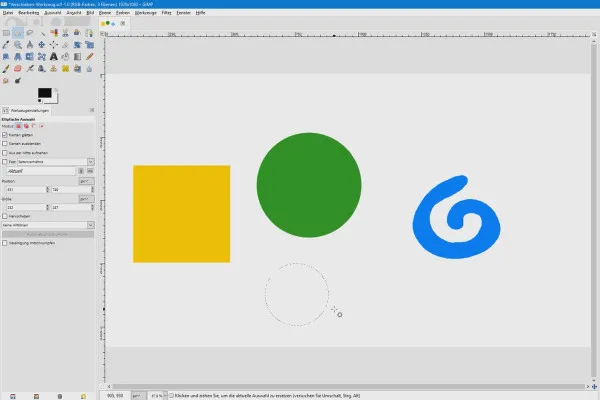Screen dimensions: 600x400
Task: Click the 'Aktuell' ratio input field
Action: [x=41, y=171]
